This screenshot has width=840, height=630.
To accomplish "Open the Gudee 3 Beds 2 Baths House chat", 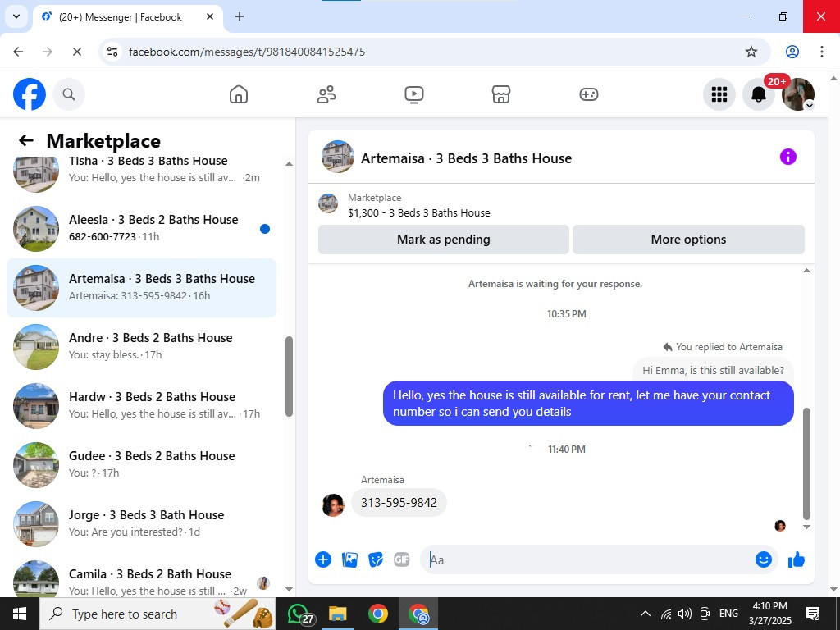I will 141,464.
